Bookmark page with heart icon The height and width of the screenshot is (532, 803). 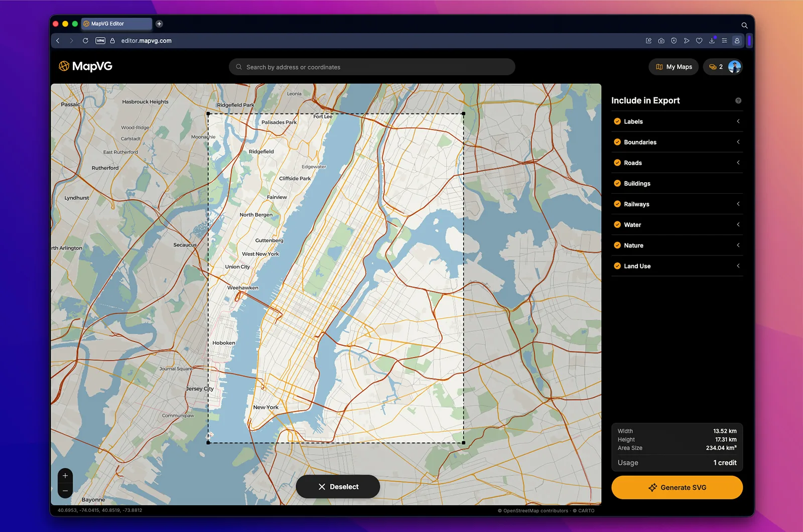[x=699, y=41]
